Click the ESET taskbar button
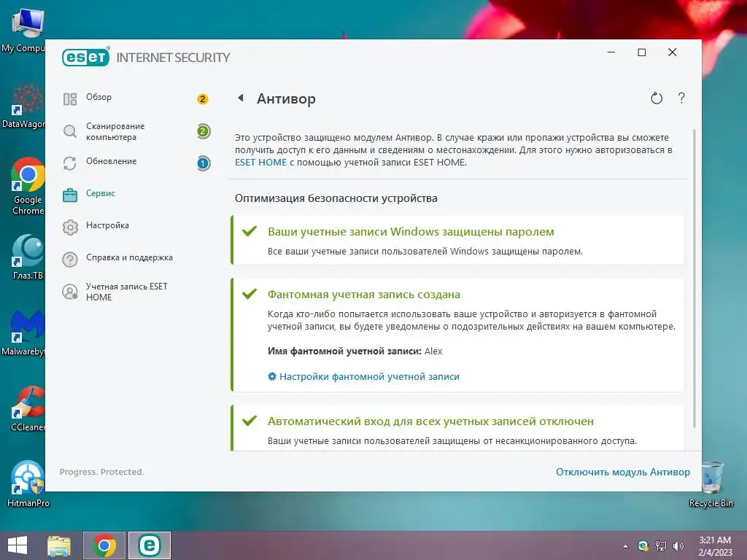 click(149, 545)
